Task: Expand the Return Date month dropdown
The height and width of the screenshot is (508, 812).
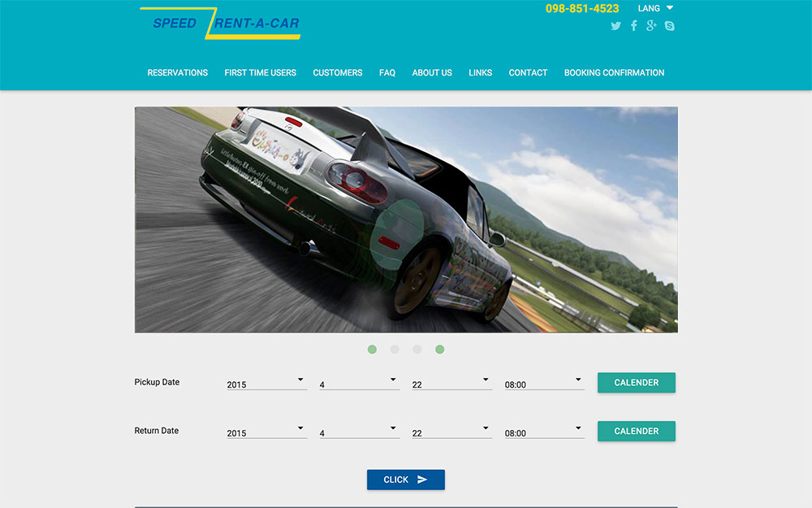Action: pos(359,432)
